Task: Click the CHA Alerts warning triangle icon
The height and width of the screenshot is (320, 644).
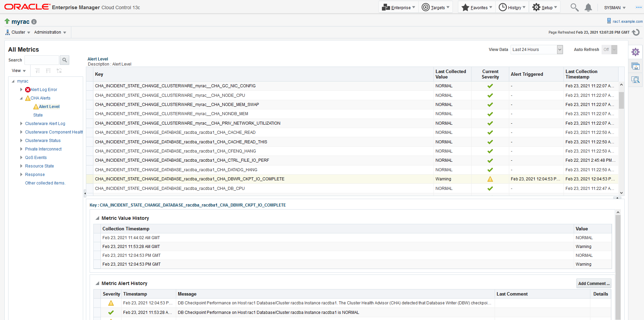Action: (28, 98)
